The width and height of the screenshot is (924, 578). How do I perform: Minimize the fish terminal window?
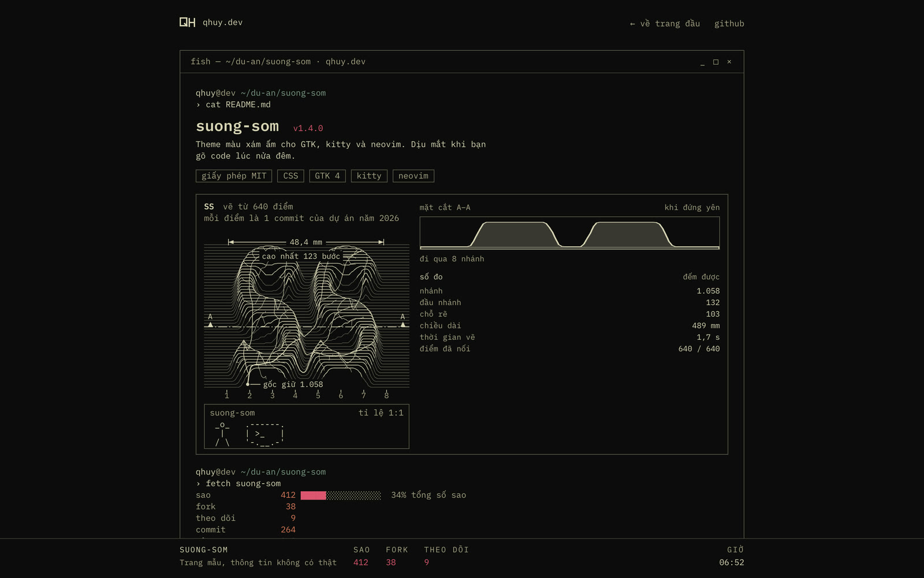[x=702, y=62]
